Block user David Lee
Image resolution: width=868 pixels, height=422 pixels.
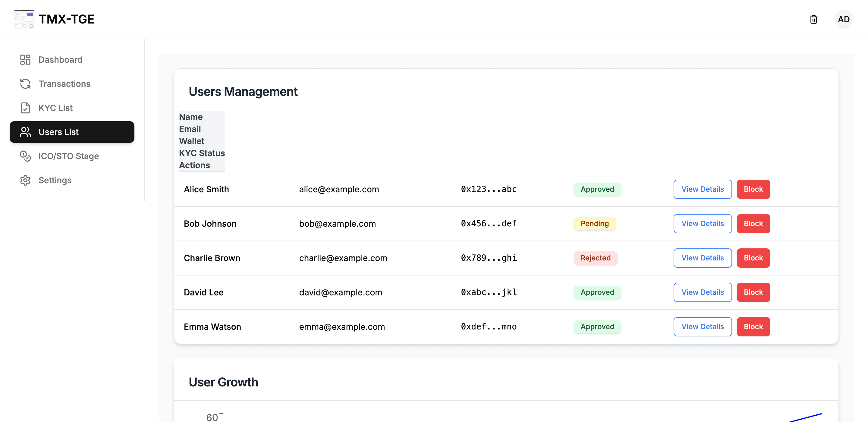pos(753,292)
